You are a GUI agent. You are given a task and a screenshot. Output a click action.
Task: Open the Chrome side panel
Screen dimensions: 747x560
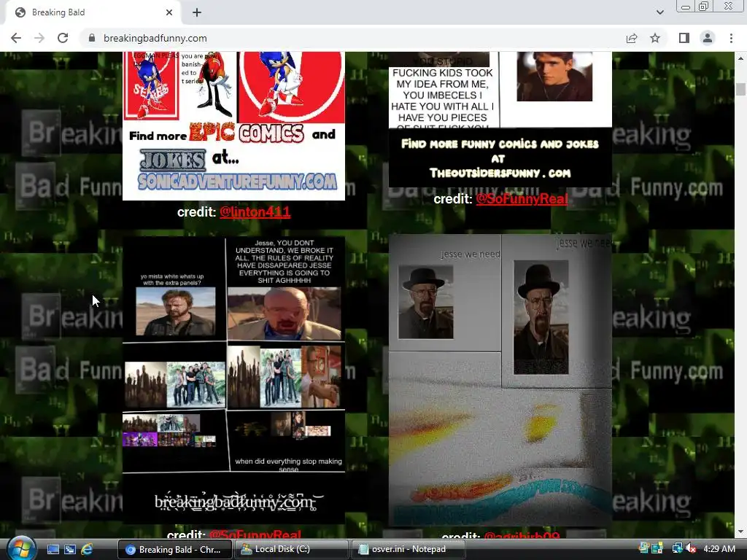684,38
